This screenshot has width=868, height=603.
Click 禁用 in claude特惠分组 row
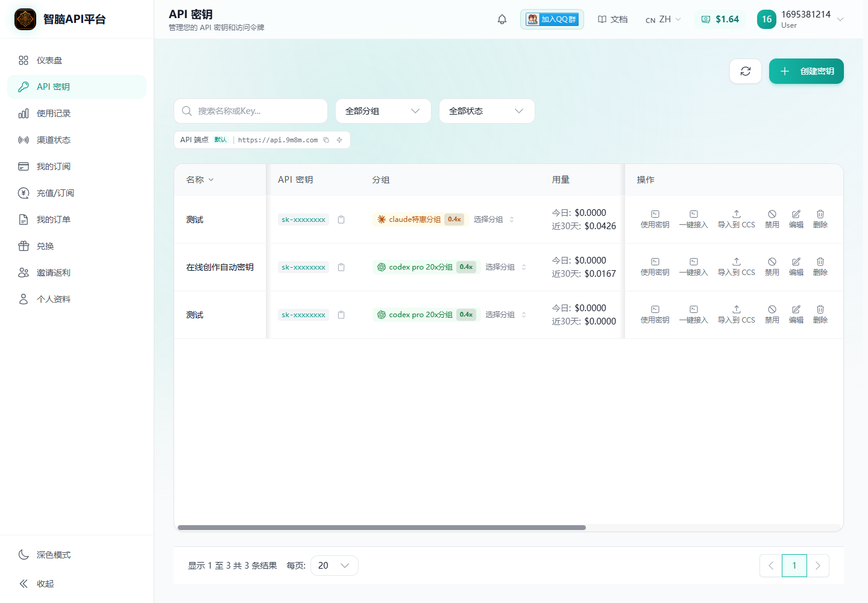click(772, 219)
